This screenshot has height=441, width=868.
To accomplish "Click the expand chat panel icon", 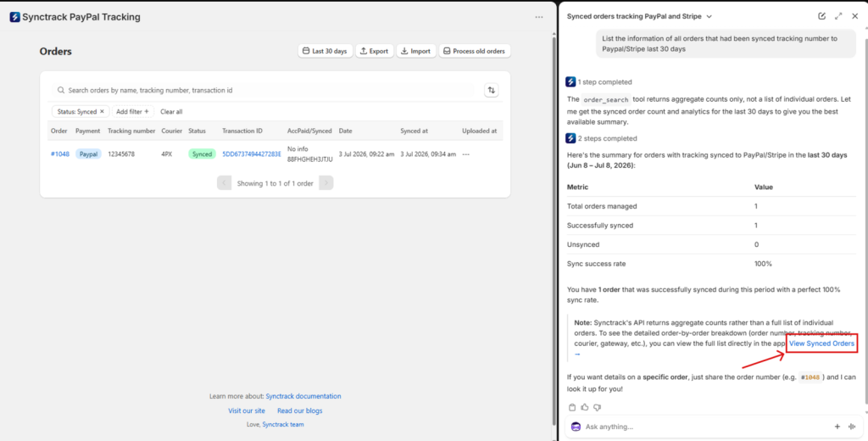I will pyautogui.click(x=838, y=16).
